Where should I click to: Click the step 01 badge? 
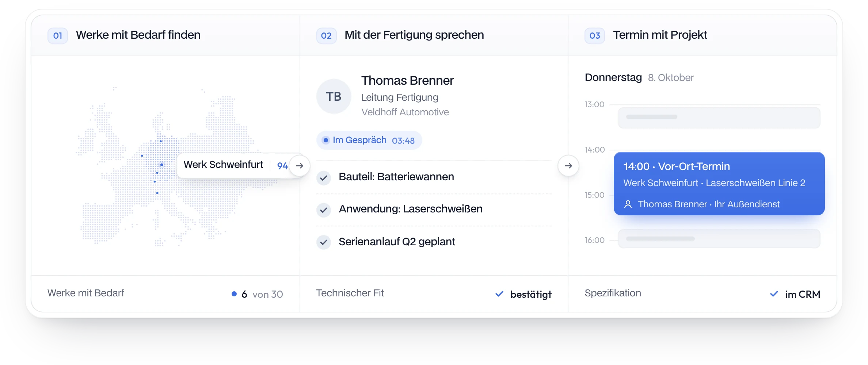58,35
